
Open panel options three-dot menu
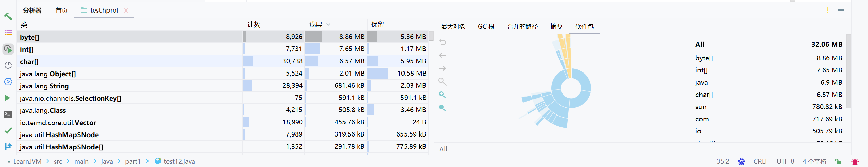tap(828, 10)
